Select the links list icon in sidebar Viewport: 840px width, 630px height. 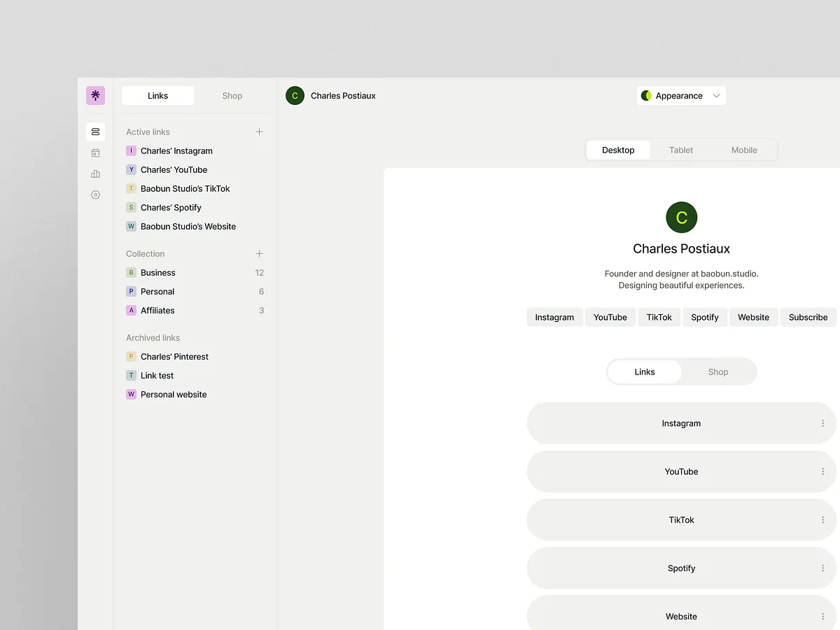point(95,132)
